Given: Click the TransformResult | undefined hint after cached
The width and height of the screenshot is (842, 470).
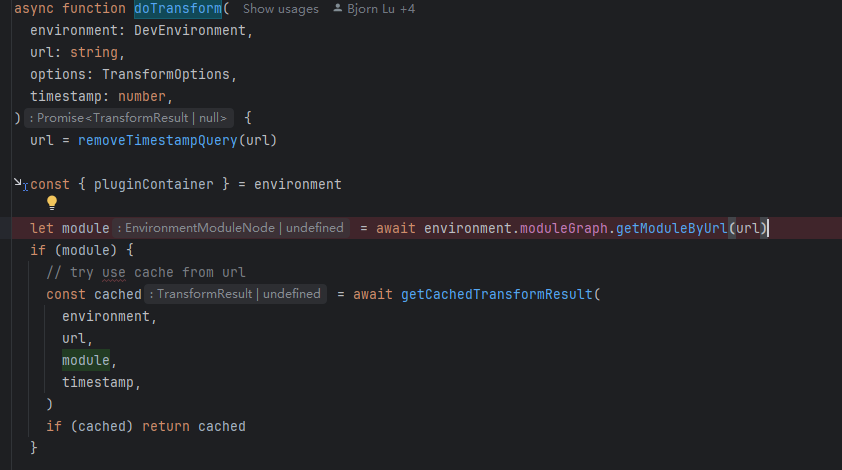Looking at the screenshot, I should click(x=238, y=294).
